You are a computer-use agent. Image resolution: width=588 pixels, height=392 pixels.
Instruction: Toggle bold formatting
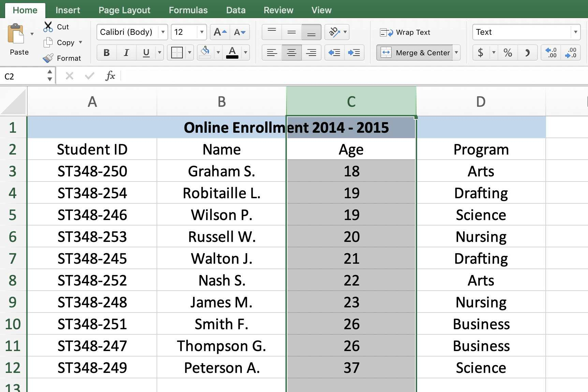pos(106,53)
